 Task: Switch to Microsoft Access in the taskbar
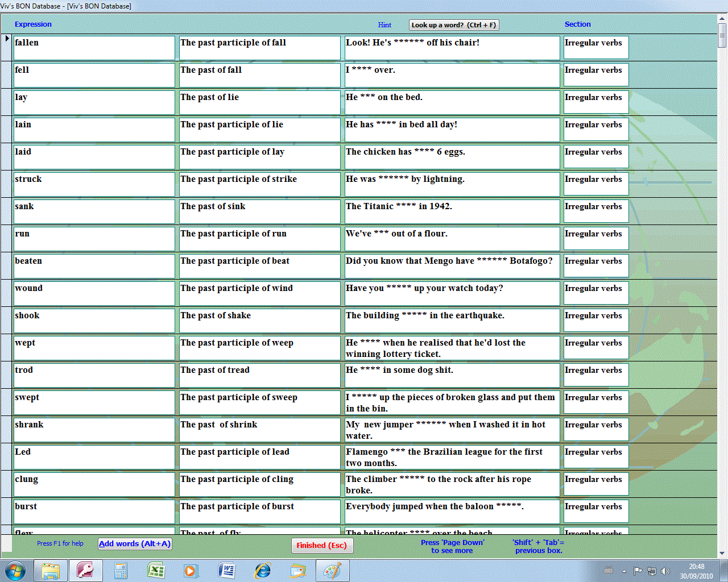pos(86,571)
